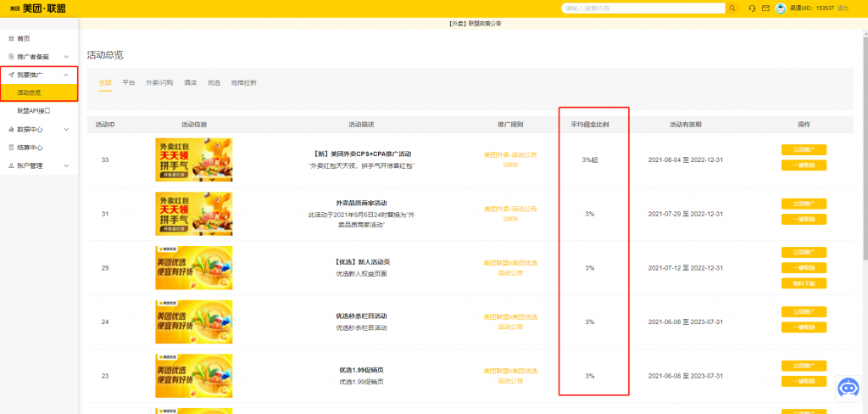This screenshot has width=868, height=414.
Task: Open customer service headset icon
Action: point(753,8)
